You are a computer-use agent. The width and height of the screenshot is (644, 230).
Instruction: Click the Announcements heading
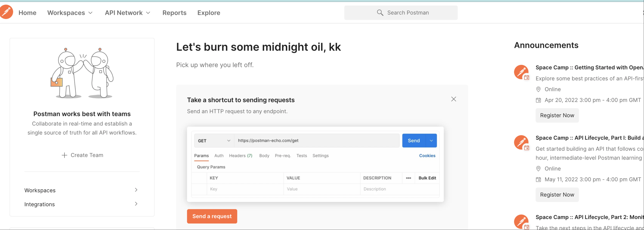pos(546,45)
